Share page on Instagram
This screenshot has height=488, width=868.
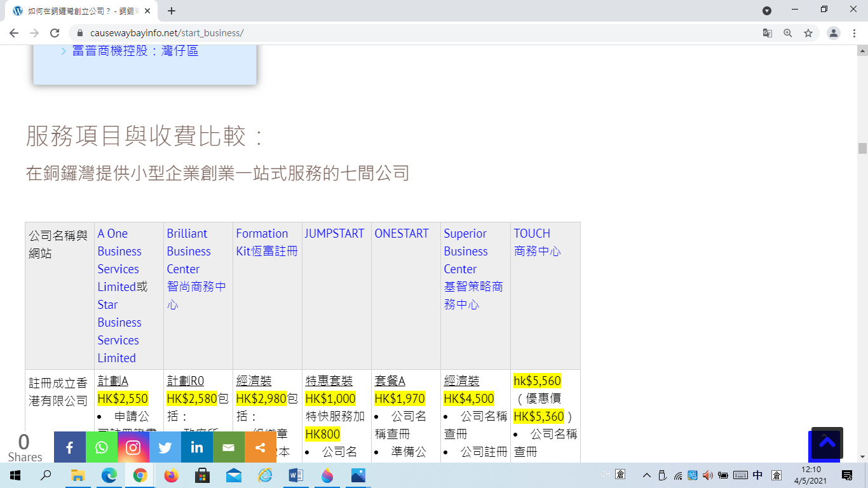click(x=133, y=447)
